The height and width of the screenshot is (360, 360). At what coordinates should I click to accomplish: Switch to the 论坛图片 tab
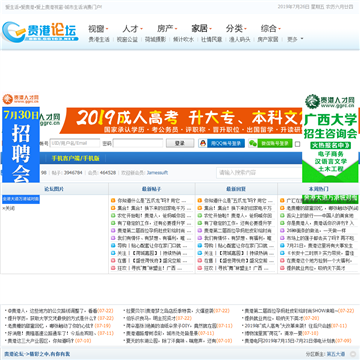54,189
